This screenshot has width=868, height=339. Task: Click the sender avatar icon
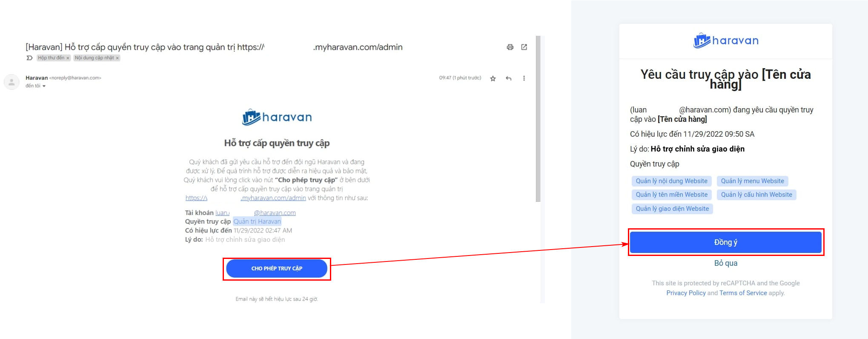click(11, 82)
